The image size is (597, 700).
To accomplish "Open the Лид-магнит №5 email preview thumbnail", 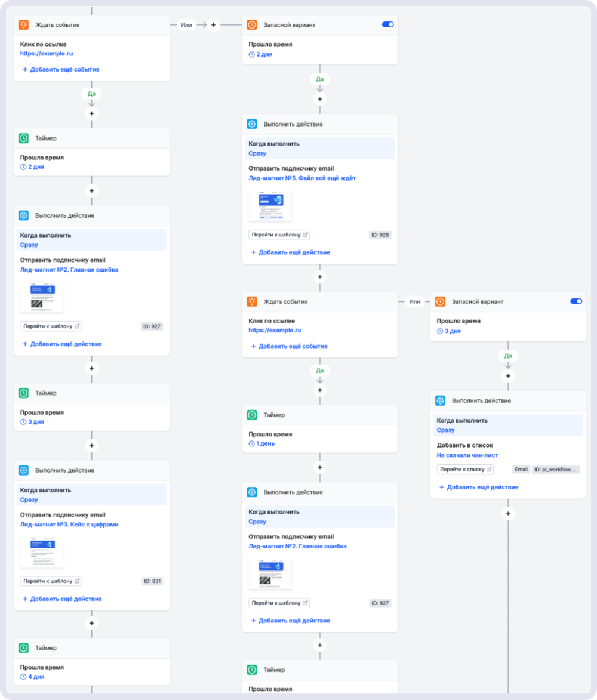I will (270, 206).
